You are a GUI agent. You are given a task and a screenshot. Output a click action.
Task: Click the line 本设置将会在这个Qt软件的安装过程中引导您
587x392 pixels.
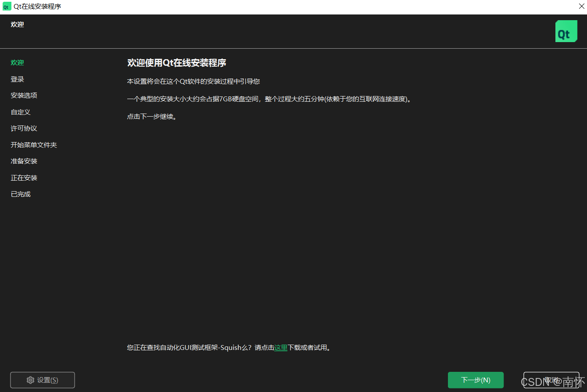pyautogui.click(x=193, y=82)
